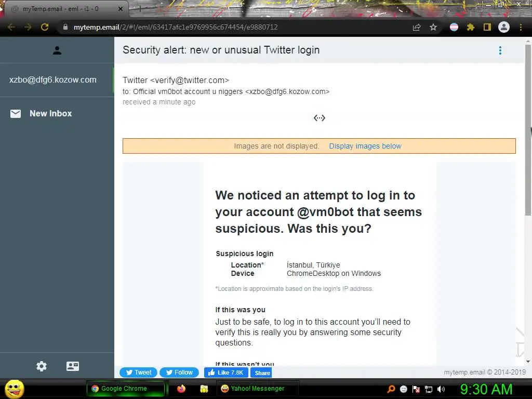Click the round gray face tray icon
532x399 pixels.
pyautogui.click(x=403, y=389)
